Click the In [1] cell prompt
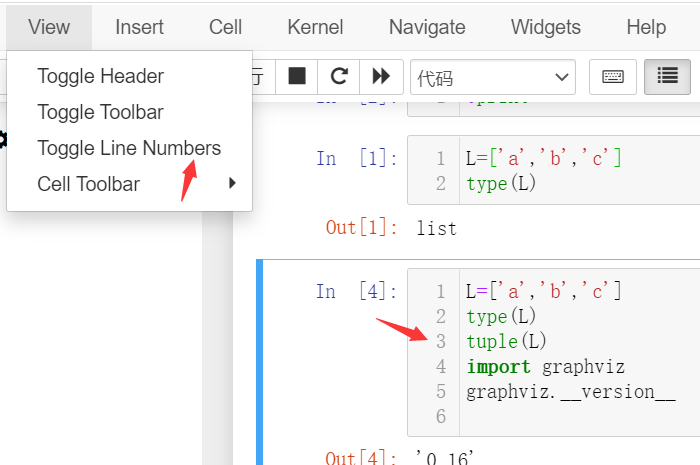 click(357, 158)
